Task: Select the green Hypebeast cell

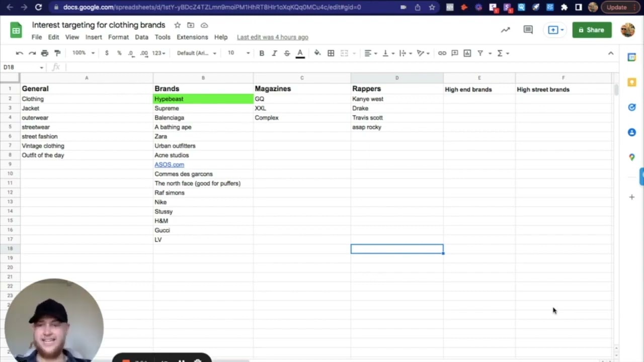Action: pyautogui.click(x=203, y=99)
